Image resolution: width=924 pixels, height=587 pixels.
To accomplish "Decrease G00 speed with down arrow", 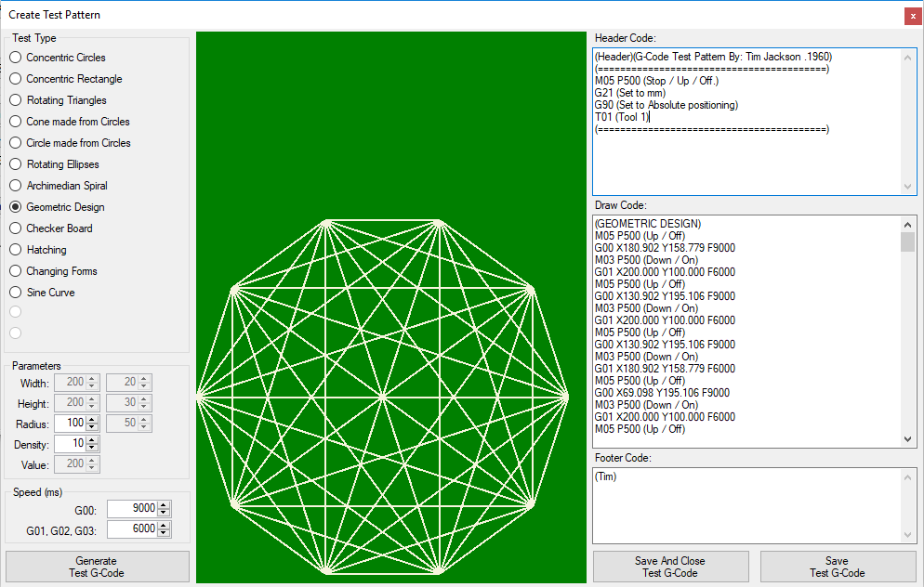I will click(164, 512).
